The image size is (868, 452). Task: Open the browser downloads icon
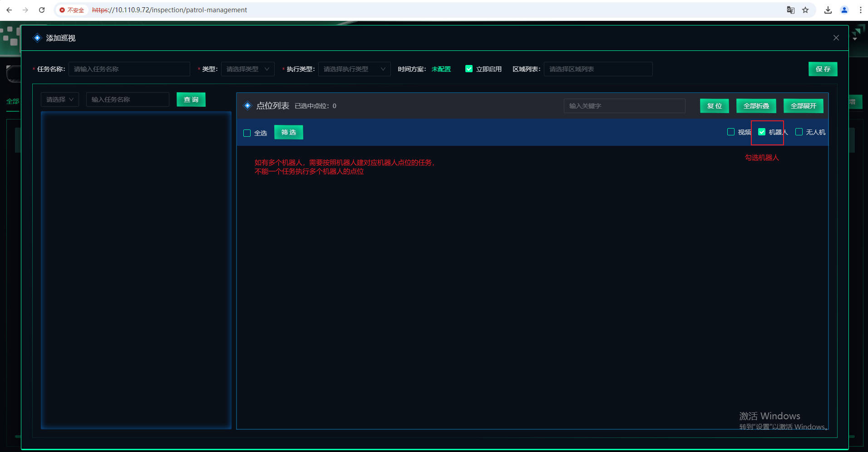click(828, 10)
